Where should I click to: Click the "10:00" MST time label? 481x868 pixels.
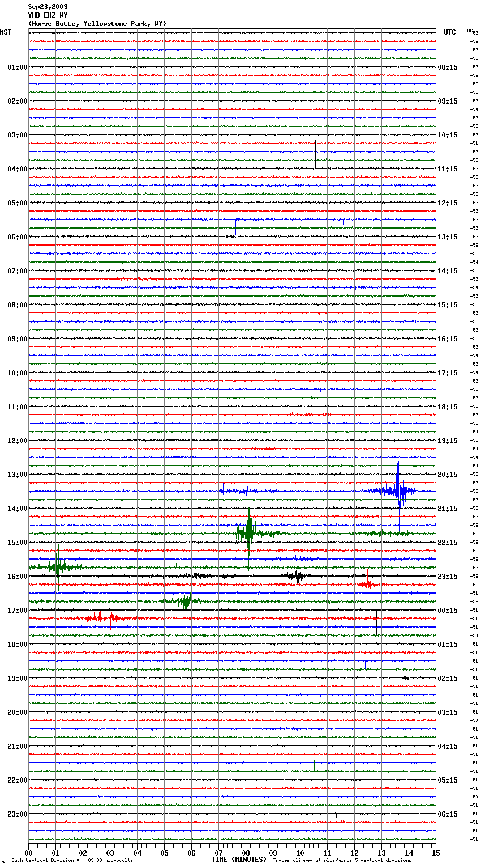click(x=18, y=373)
